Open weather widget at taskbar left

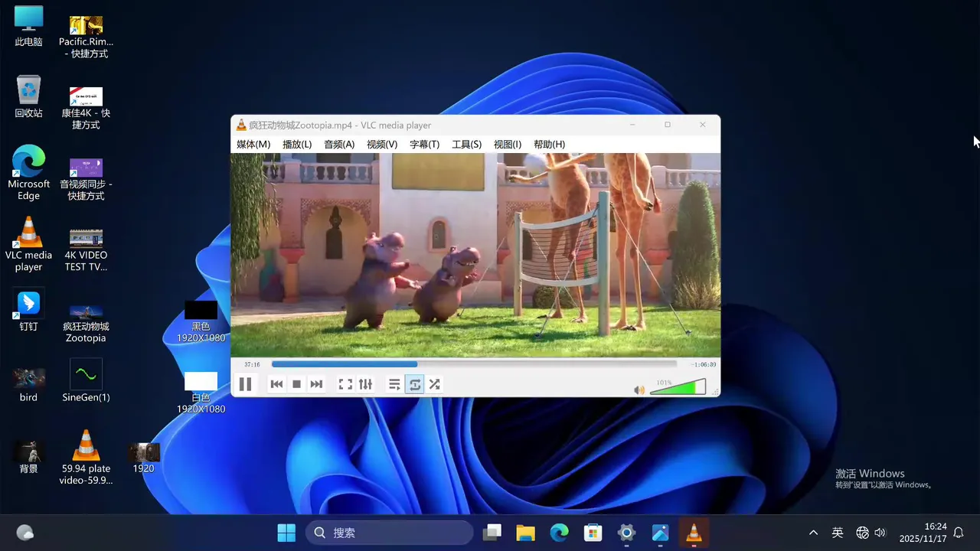click(x=24, y=533)
